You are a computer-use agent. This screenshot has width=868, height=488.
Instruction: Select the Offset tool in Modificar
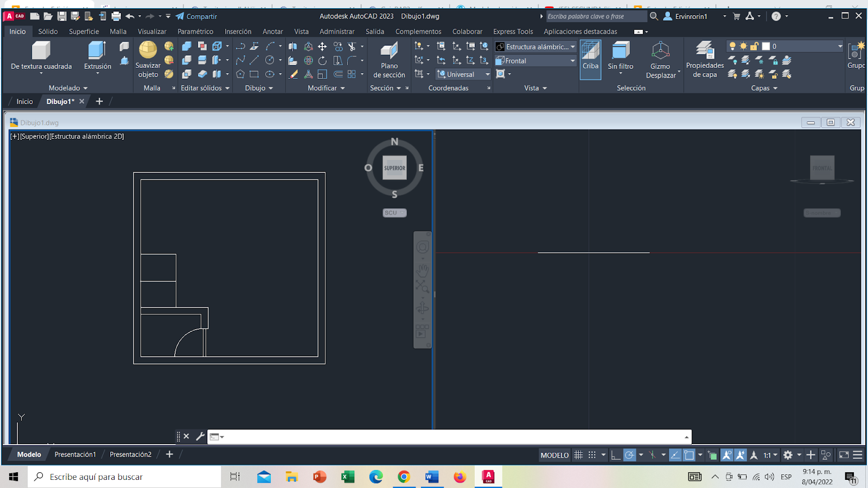pos(338,74)
